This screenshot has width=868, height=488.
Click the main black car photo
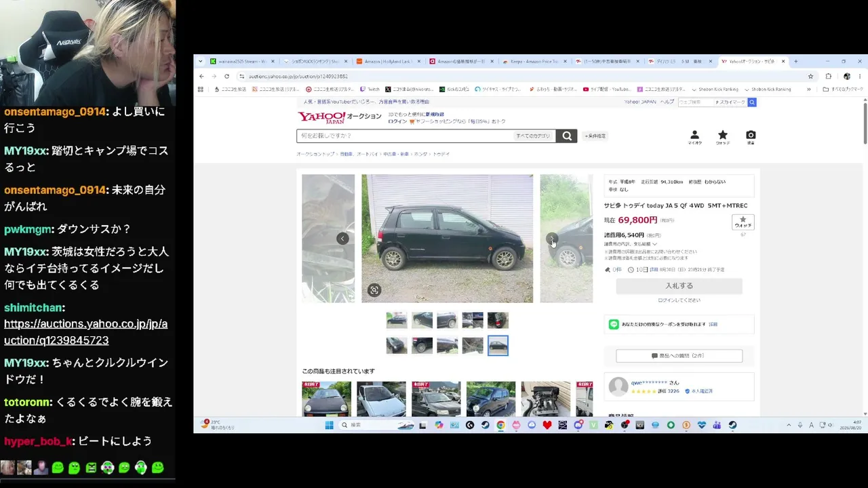click(447, 239)
